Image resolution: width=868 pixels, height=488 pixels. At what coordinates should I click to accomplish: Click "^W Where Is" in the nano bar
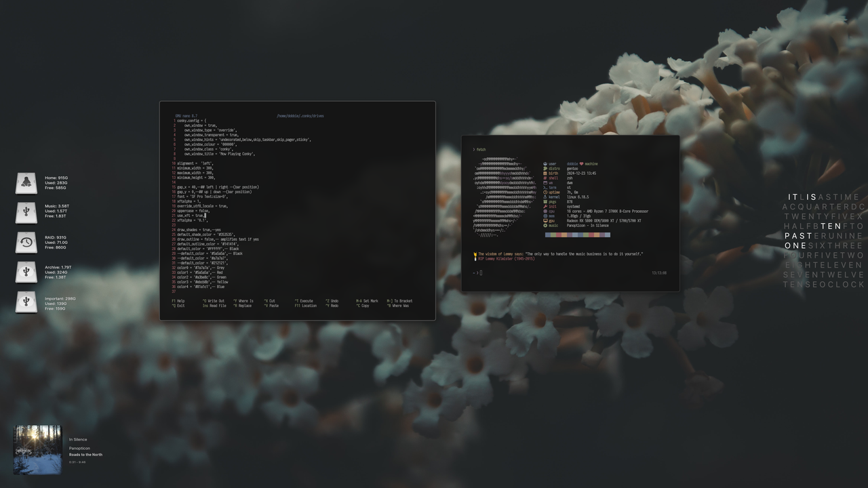(244, 301)
